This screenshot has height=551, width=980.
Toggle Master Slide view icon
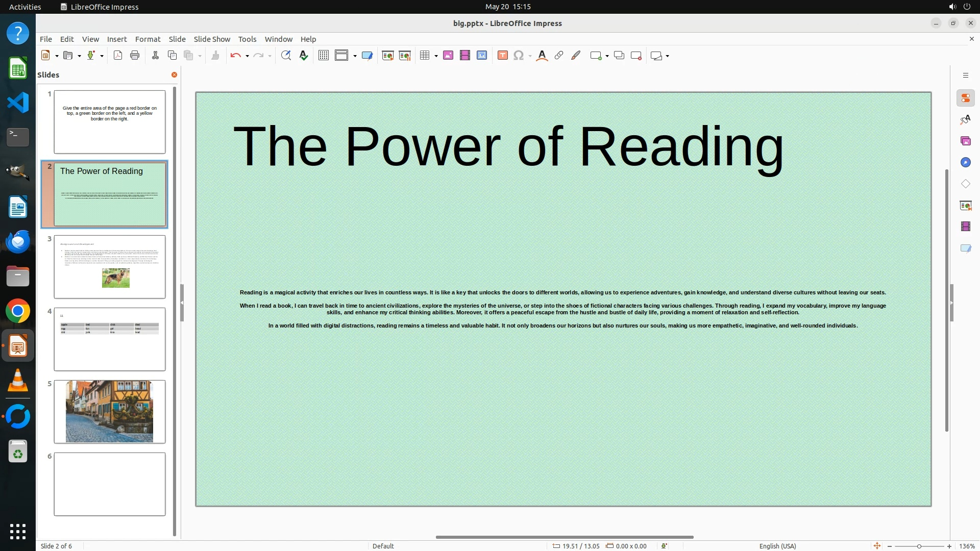pyautogui.click(x=367, y=56)
